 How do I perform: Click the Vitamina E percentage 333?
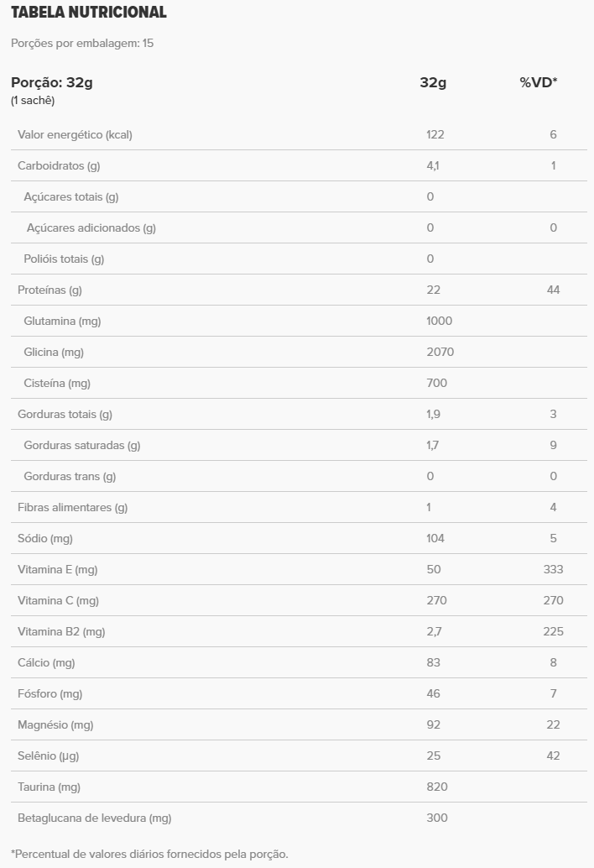[x=553, y=569]
